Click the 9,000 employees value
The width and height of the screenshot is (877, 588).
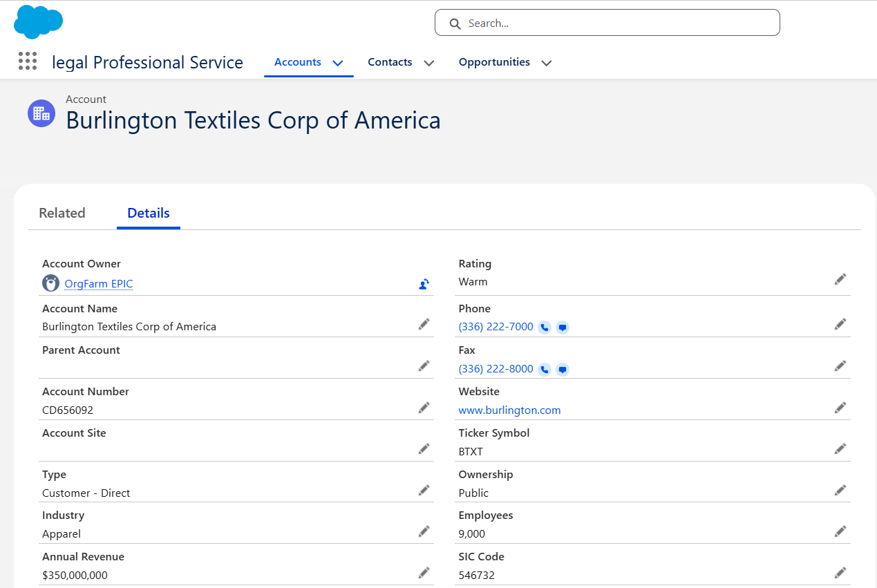(x=472, y=534)
